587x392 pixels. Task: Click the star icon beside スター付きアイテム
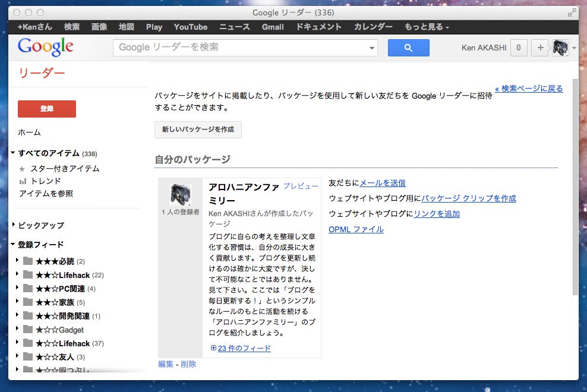pyautogui.click(x=22, y=169)
